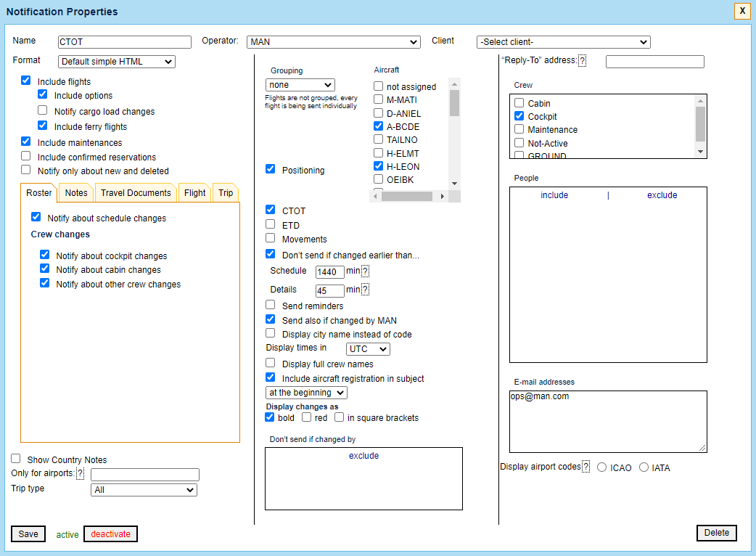Click exclude in Don't send if changed by
Screen dimensions: 756x556
pos(364,456)
